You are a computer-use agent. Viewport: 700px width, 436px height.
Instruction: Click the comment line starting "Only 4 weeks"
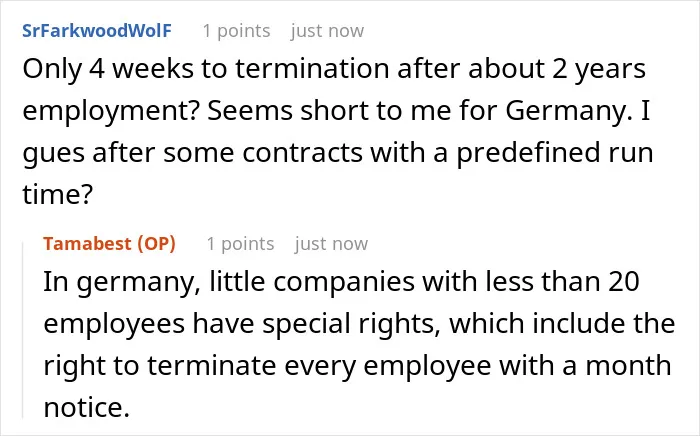(334, 69)
